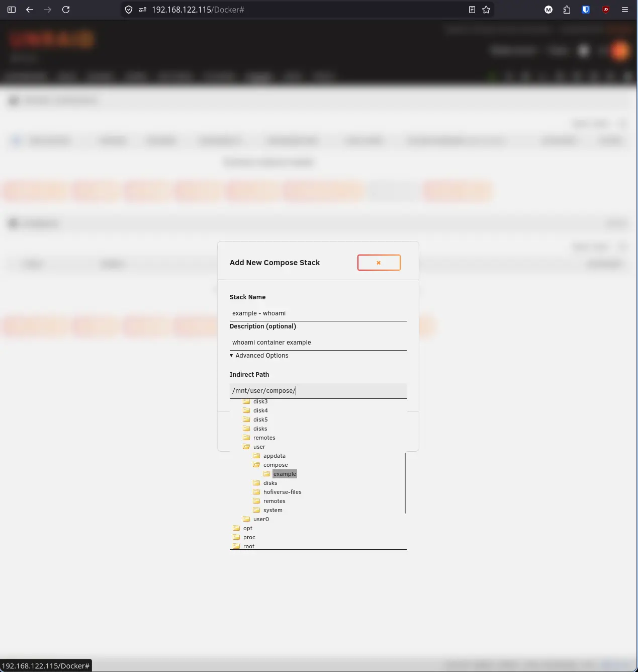Expand the remotes folder under mnt
The image size is (638, 672).
pos(264,438)
